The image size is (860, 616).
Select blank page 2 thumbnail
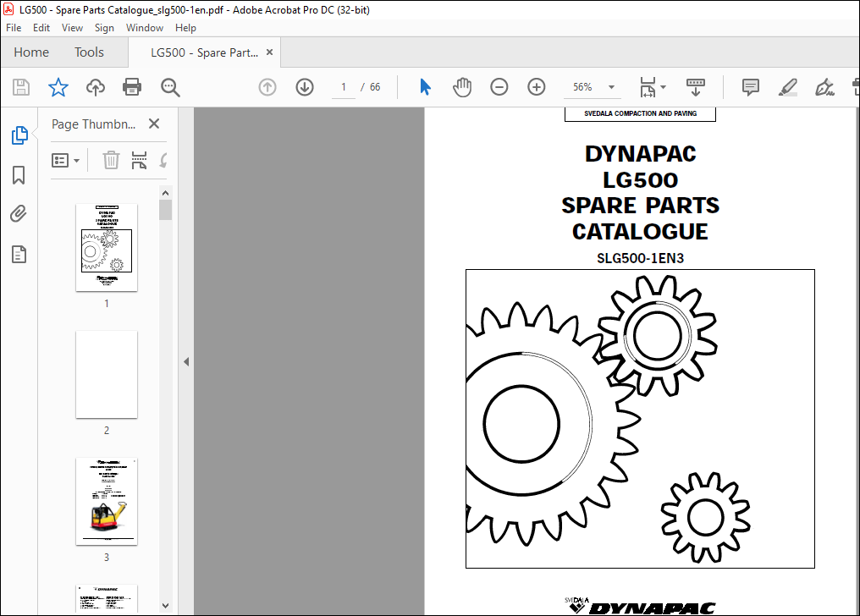tap(107, 374)
